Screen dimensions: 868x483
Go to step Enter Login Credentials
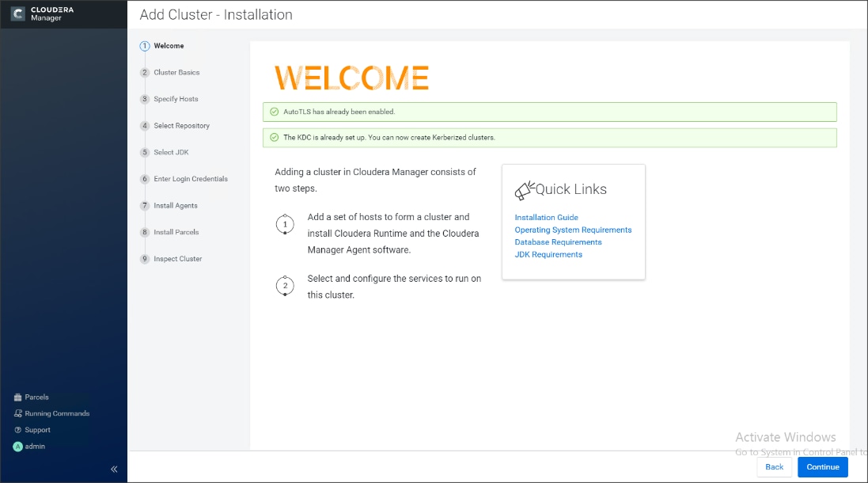pyautogui.click(x=191, y=179)
